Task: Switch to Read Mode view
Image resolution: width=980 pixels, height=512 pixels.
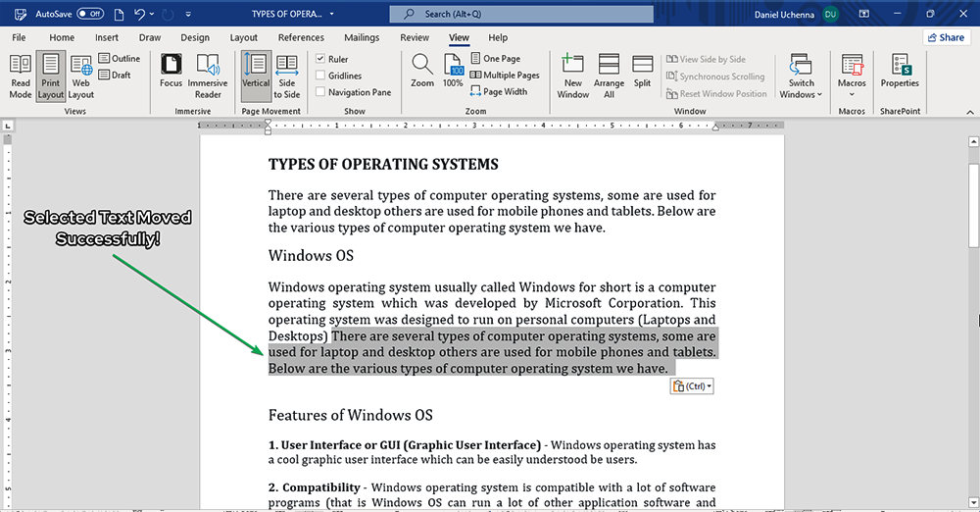Action: coord(21,74)
